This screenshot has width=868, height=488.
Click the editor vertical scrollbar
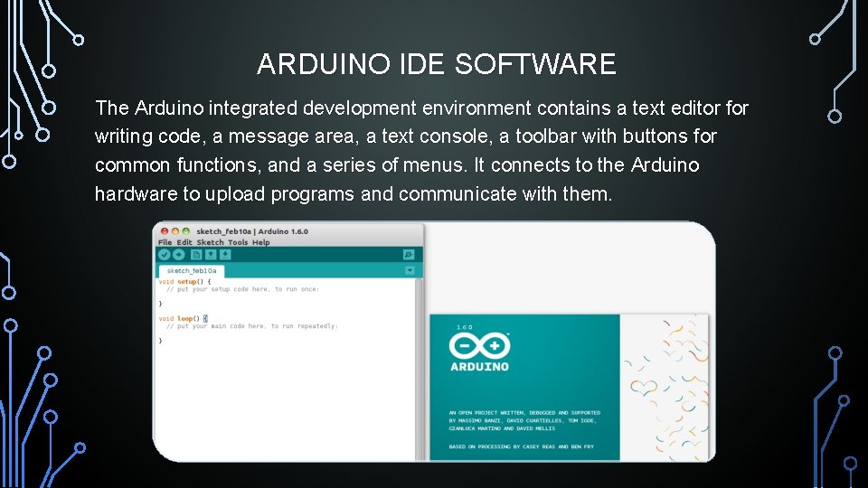click(419, 369)
